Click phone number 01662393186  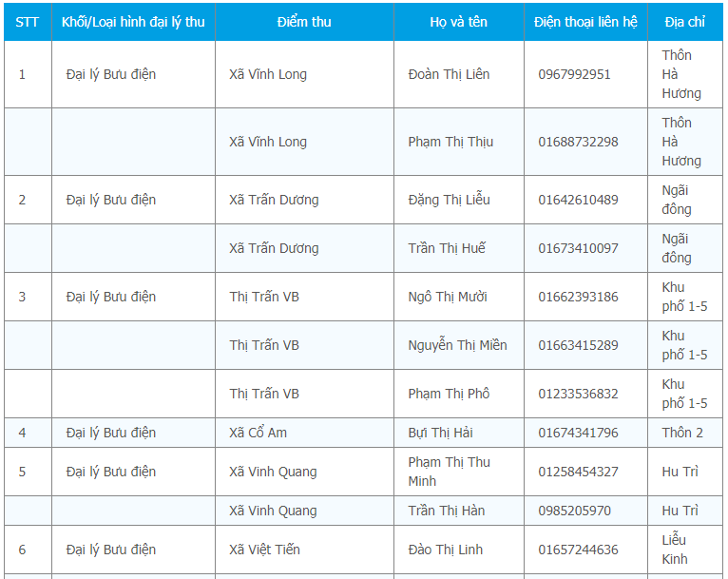click(x=578, y=297)
